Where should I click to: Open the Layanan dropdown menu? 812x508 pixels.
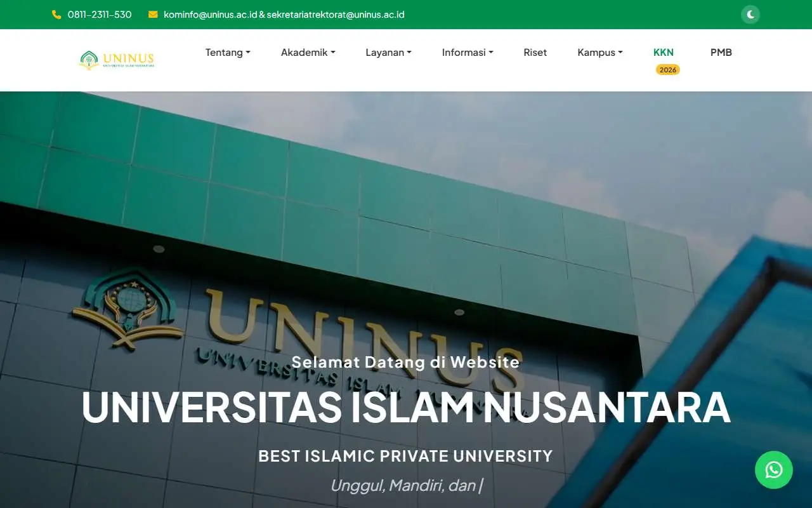click(x=388, y=53)
